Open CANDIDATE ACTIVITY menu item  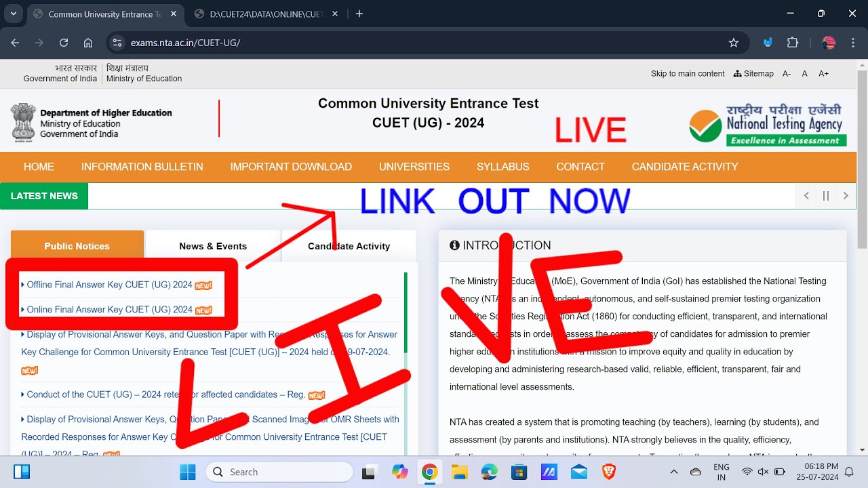(x=685, y=167)
